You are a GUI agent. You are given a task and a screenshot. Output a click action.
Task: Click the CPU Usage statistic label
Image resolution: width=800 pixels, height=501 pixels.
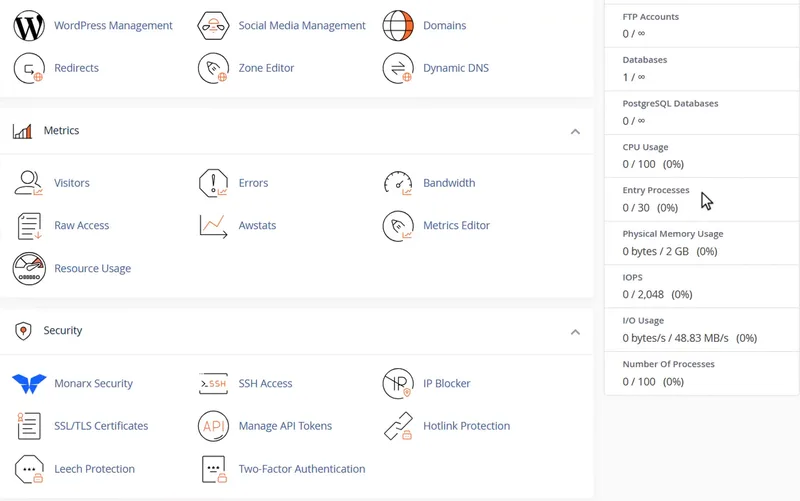point(645,147)
